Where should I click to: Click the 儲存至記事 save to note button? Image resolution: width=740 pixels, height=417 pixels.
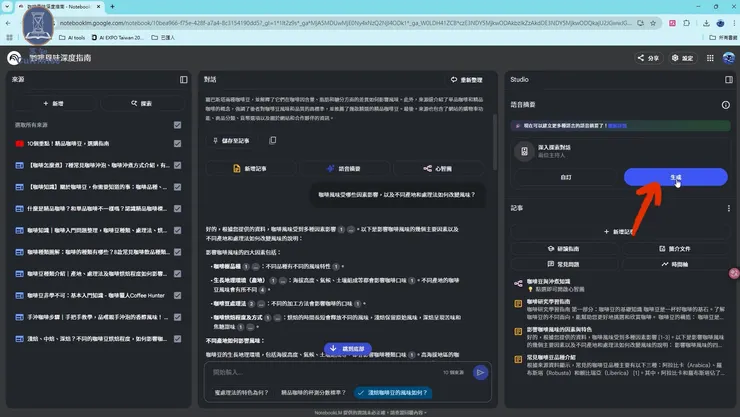click(x=231, y=141)
